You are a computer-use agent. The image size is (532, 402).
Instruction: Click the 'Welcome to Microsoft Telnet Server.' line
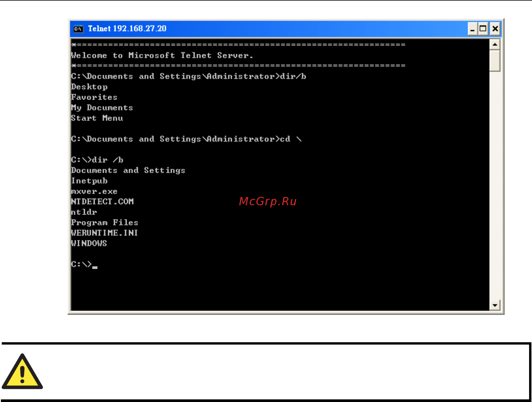pos(162,55)
